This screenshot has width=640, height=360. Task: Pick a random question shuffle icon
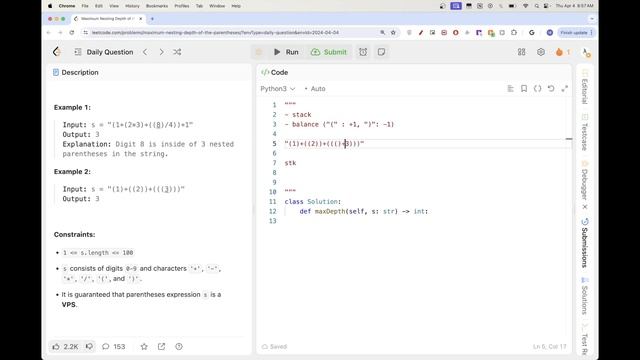[x=177, y=52]
